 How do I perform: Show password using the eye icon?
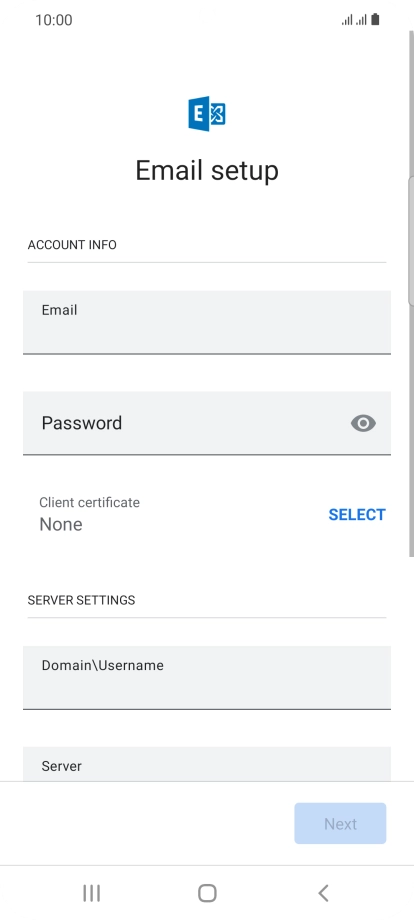click(x=363, y=423)
